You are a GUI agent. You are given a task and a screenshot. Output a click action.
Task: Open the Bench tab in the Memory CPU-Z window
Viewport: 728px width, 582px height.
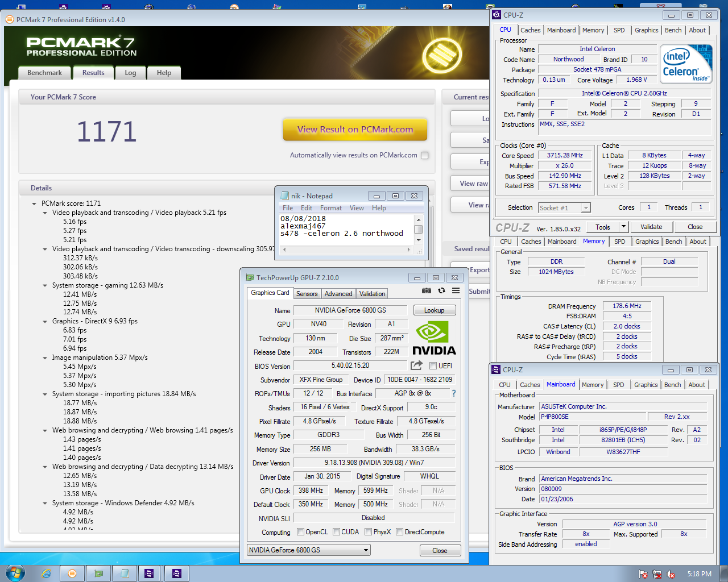pos(674,242)
